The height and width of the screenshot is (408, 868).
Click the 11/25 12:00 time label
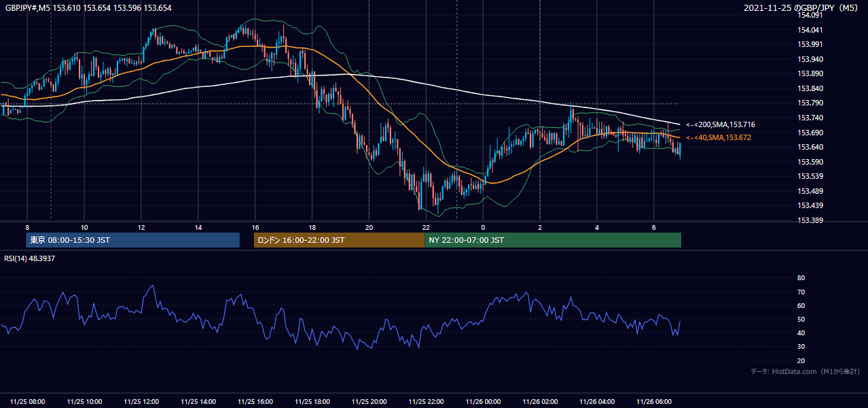pyautogui.click(x=141, y=401)
